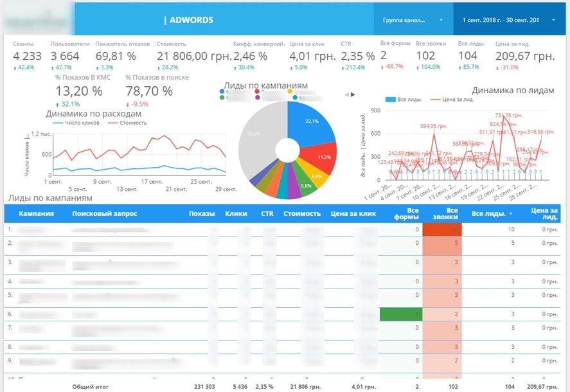Image resolution: width=570 pixels, height=392 pixels.
Task: Sort table by Поисковый запрос column
Action: (x=105, y=214)
